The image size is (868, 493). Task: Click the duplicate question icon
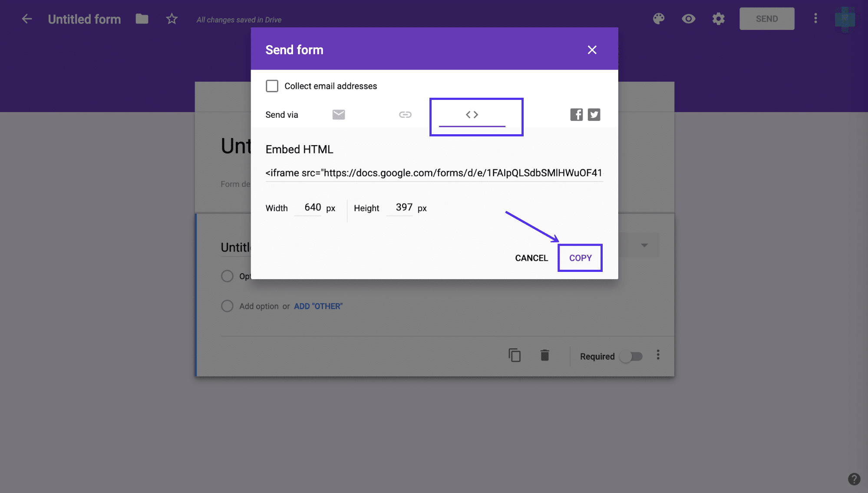pos(514,355)
